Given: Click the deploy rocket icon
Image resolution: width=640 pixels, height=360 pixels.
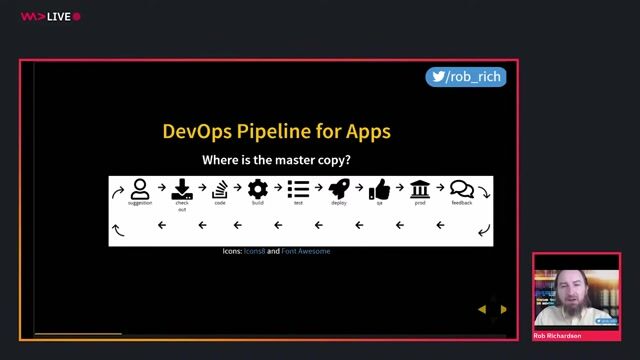Looking at the screenshot, I should coord(339,189).
